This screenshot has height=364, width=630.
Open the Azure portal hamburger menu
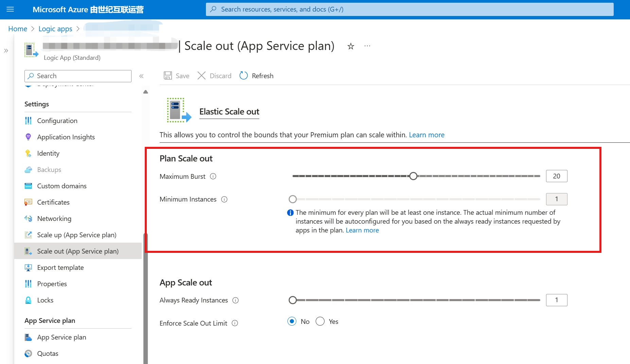10,9
